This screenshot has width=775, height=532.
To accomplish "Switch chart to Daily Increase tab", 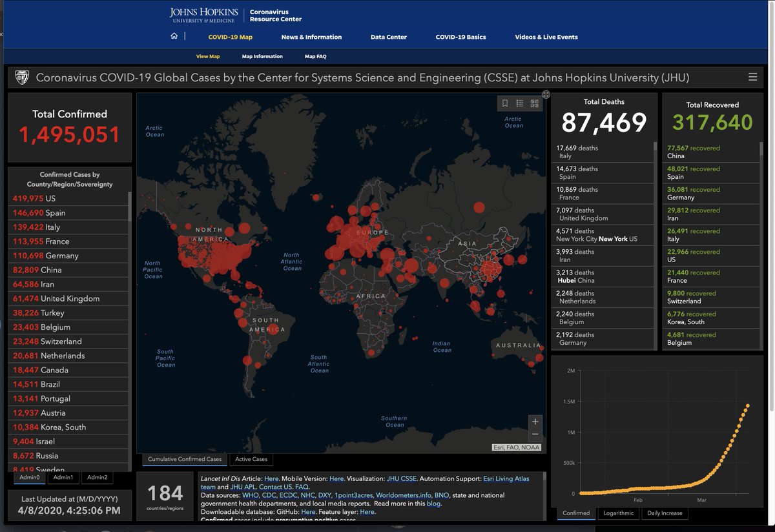I will point(665,513).
